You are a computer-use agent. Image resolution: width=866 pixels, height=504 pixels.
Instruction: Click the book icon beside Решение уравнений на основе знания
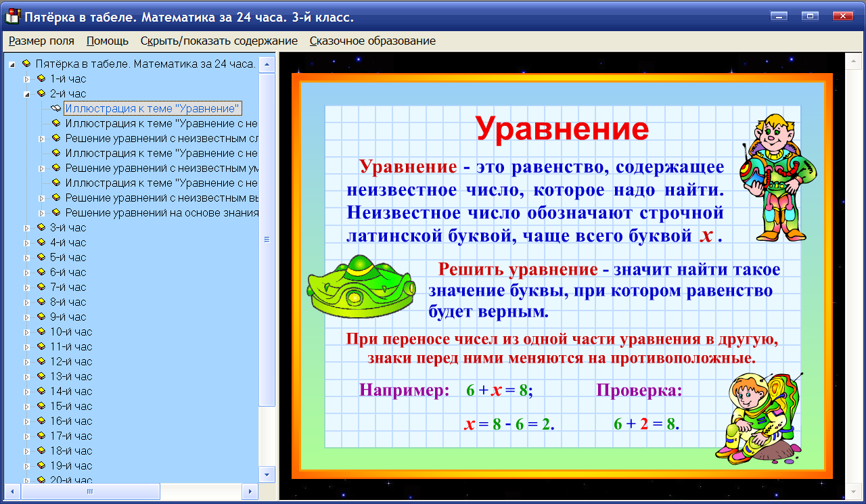[x=56, y=212]
